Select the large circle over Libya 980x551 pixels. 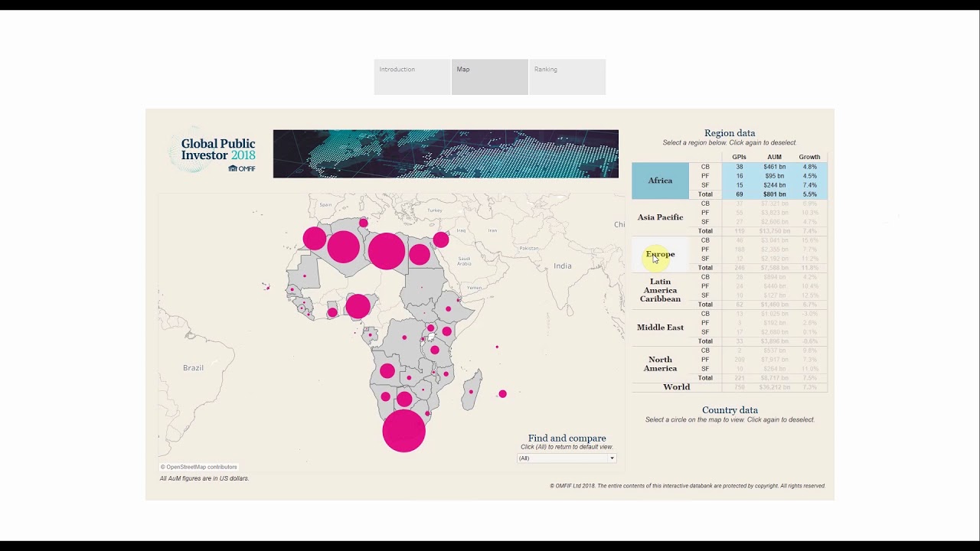(x=386, y=251)
